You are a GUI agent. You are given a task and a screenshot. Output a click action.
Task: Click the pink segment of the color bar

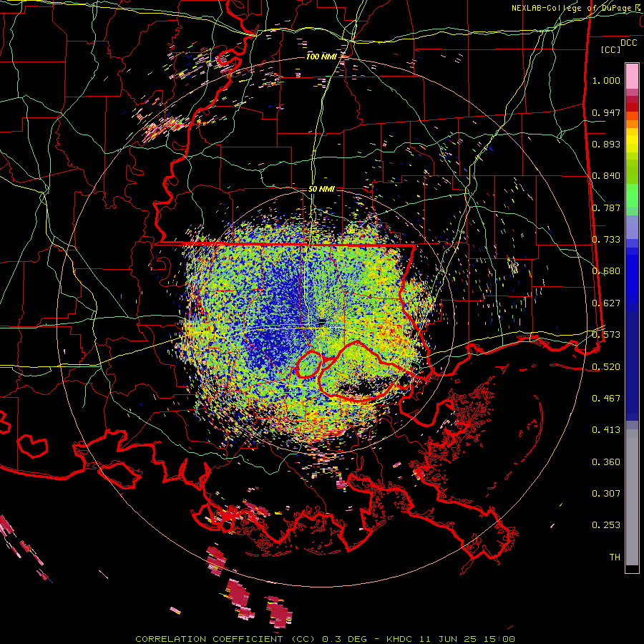632,76
